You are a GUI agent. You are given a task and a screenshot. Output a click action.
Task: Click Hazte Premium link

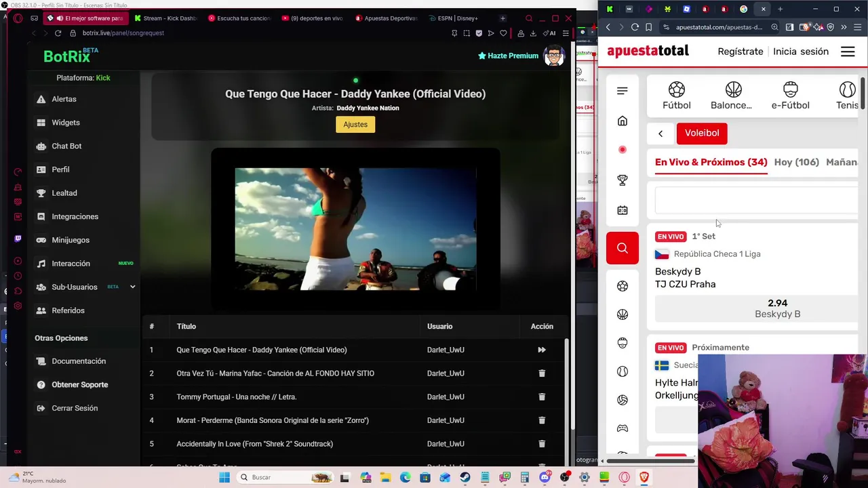point(509,56)
